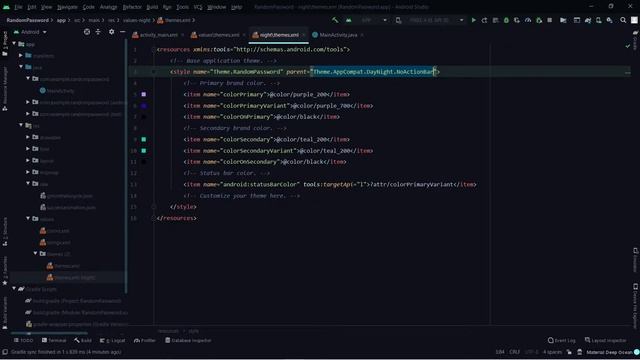The height and width of the screenshot is (360, 640).
Task: Open the Android view dropdown in Project panel
Action: tap(30, 32)
